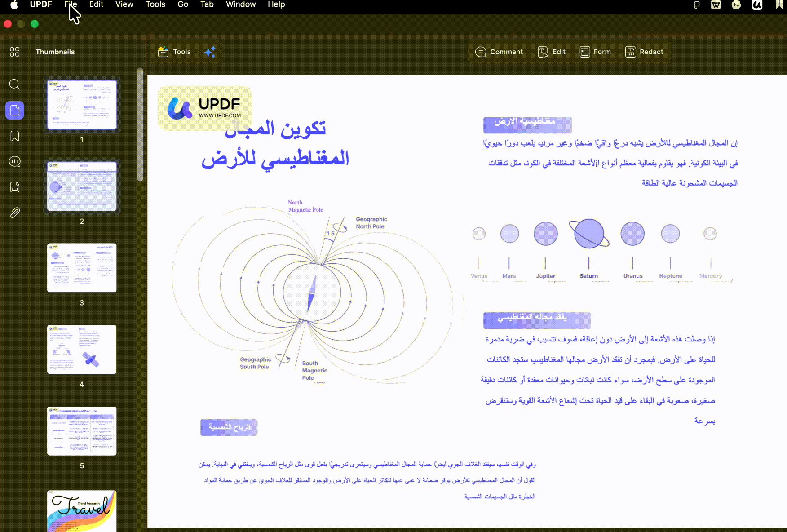Viewport: 787px width, 532px height.
Task: Click the UPDF menu bar status icon
Action: [757, 5]
